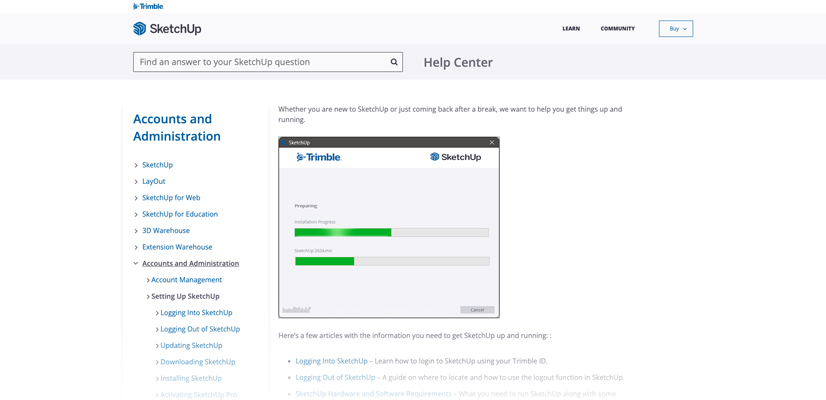Viewport: 826px width, 400px height.
Task: Open Updating SketchUp in sidebar
Action: [191, 345]
